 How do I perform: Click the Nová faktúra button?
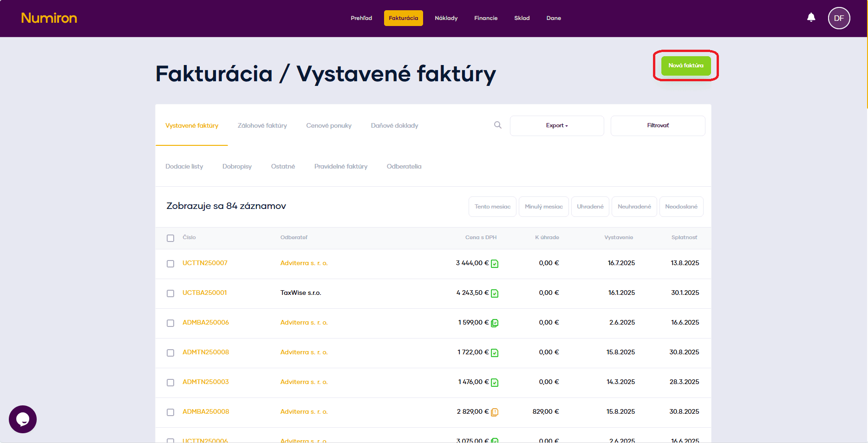686,65
